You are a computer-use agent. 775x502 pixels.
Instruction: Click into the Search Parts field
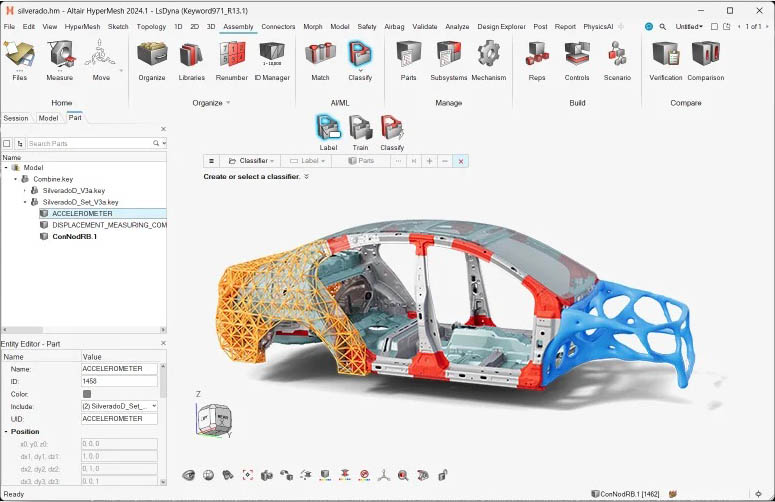(x=89, y=143)
